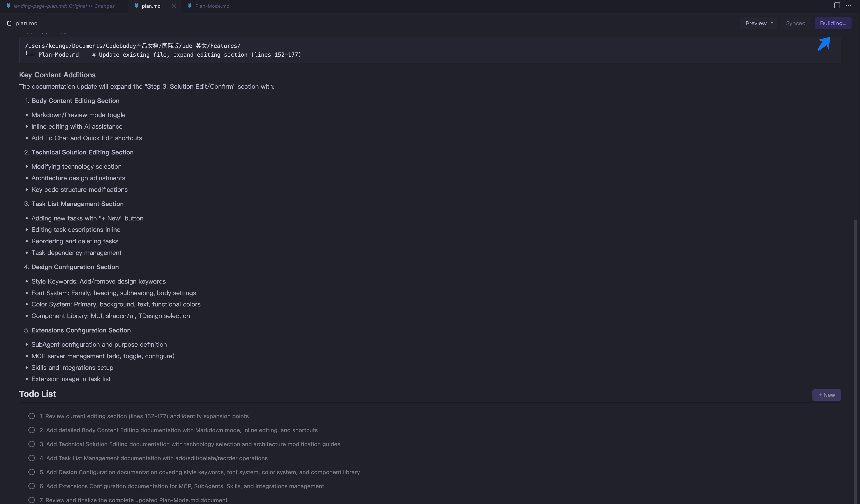Click the plan.md tab file icon

[137, 6]
